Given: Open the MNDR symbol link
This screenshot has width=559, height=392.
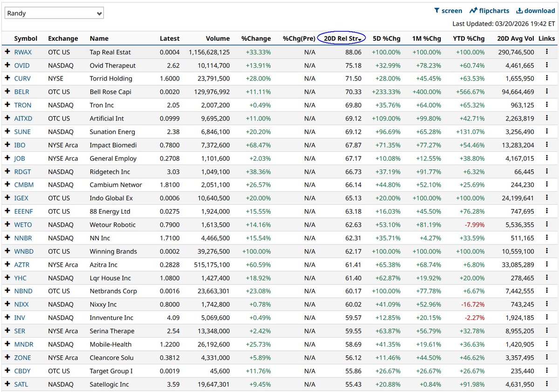Looking at the screenshot, I should pyautogui.click(x=24, y=345).
